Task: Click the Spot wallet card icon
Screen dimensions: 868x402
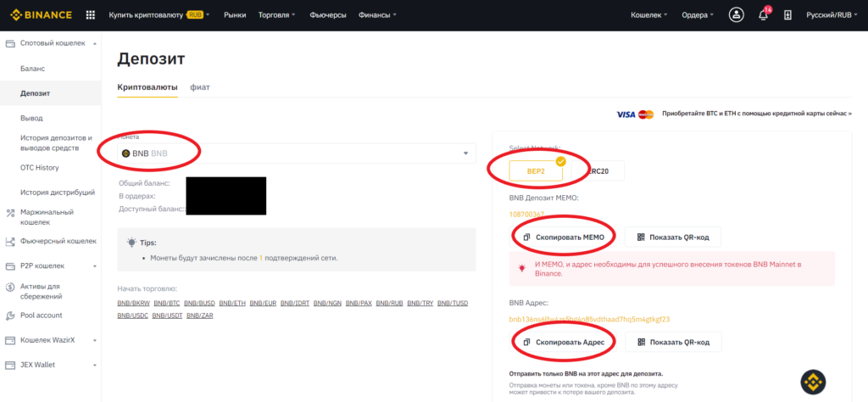Action: point(10,43)
